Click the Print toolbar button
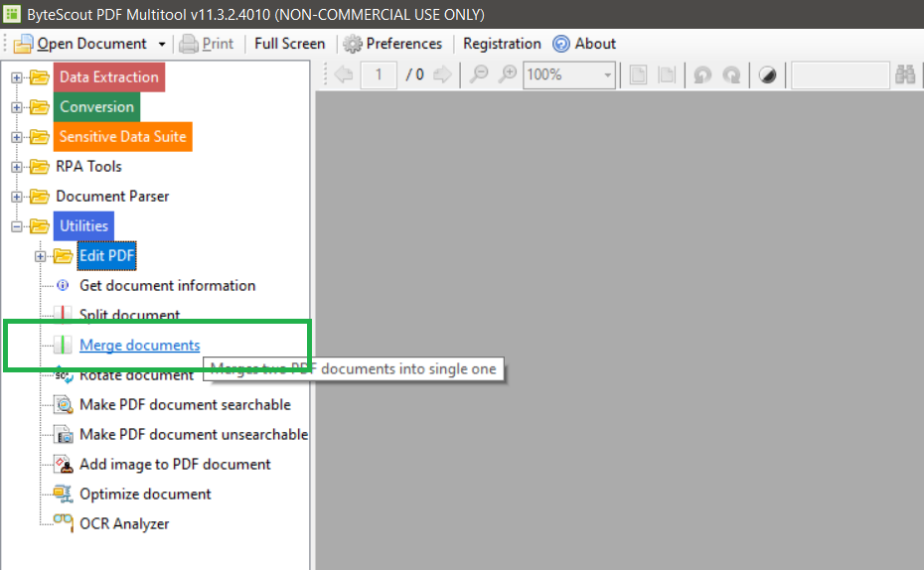924x570 pixels. (x=207, y=44)
